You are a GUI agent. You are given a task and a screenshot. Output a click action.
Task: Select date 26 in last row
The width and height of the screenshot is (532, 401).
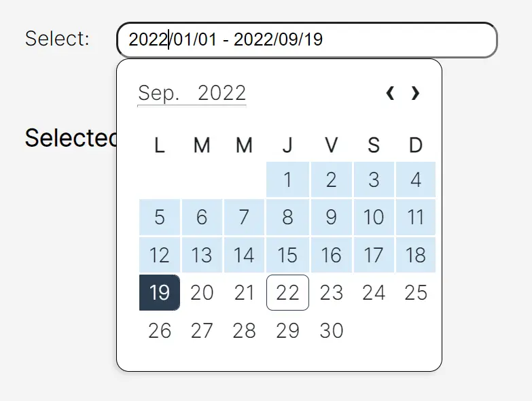160,330
